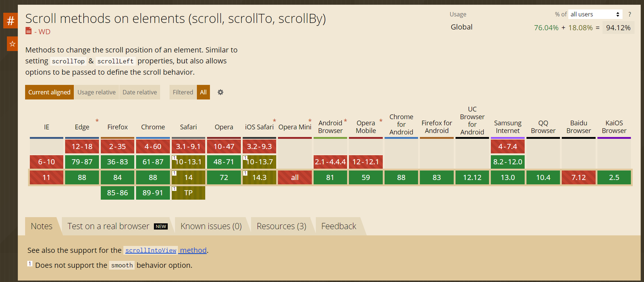Star this feature as favorite
The height and width of the screenshot is (282, 644).
coord(12,44)
